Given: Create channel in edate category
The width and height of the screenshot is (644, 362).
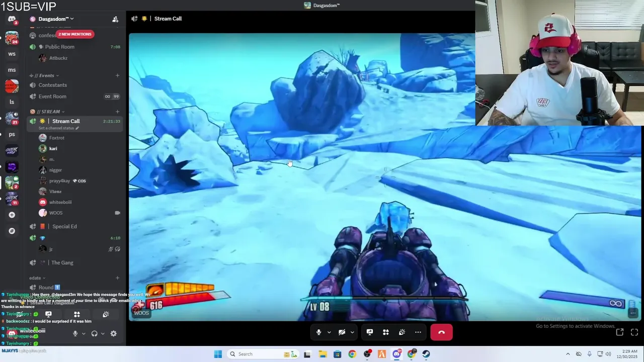Looking at the screenshot, I should click(x=117, y=278).
